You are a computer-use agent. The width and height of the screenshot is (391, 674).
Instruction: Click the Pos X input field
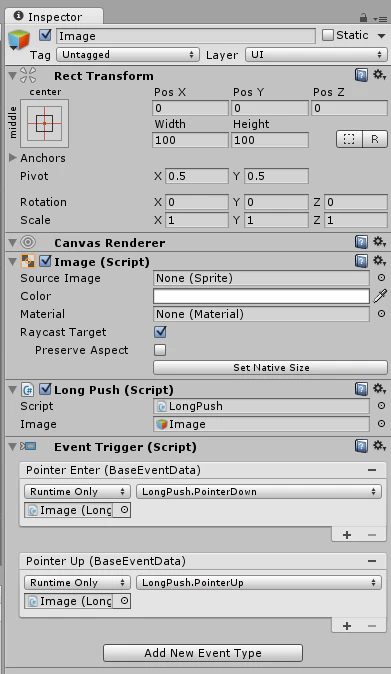click(x=190, y=108)
